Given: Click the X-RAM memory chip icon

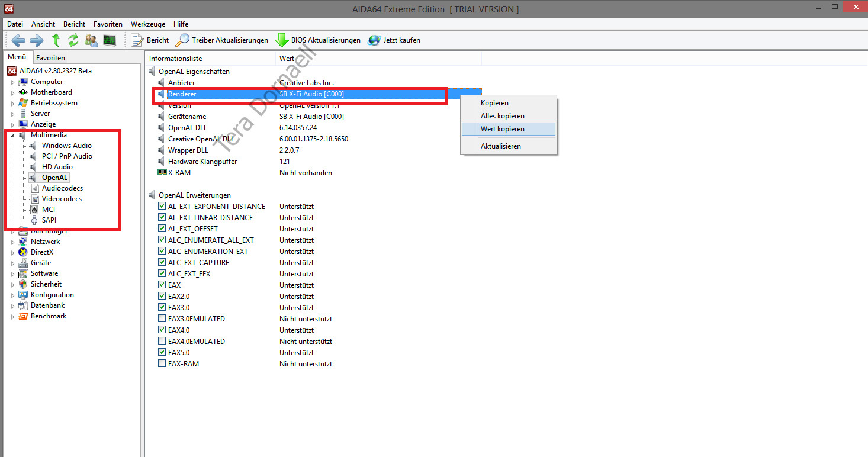Looking at the screenshot, I should click(x=162, y=173).
